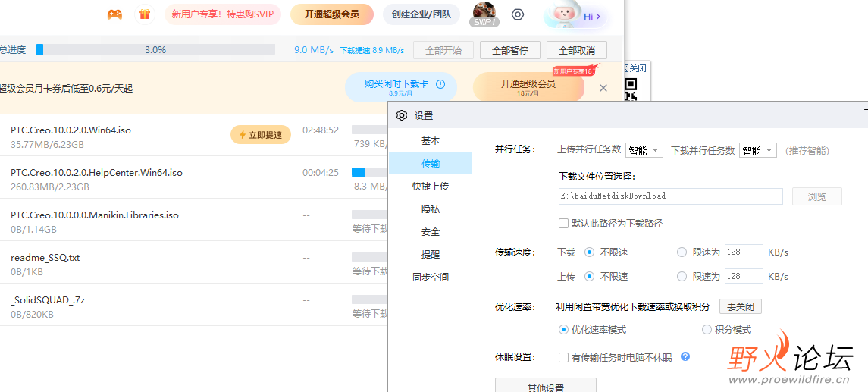Select the 隐私 settings tab
Viewport: 868px width, 392px height.
pyautogui.click(x=431, y=209)
